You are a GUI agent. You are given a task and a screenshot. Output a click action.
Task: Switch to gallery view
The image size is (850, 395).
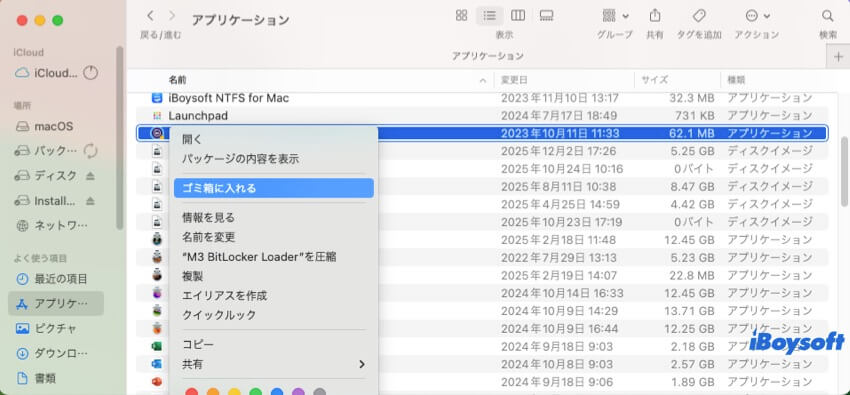546,16
